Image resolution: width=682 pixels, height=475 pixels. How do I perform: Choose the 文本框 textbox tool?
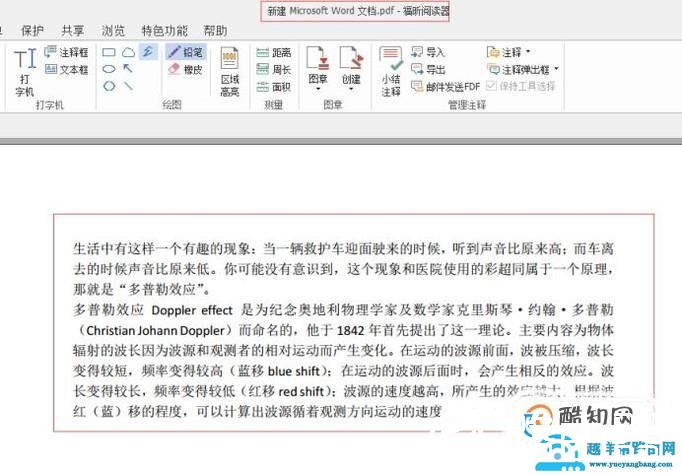click(x=66, y=70)
